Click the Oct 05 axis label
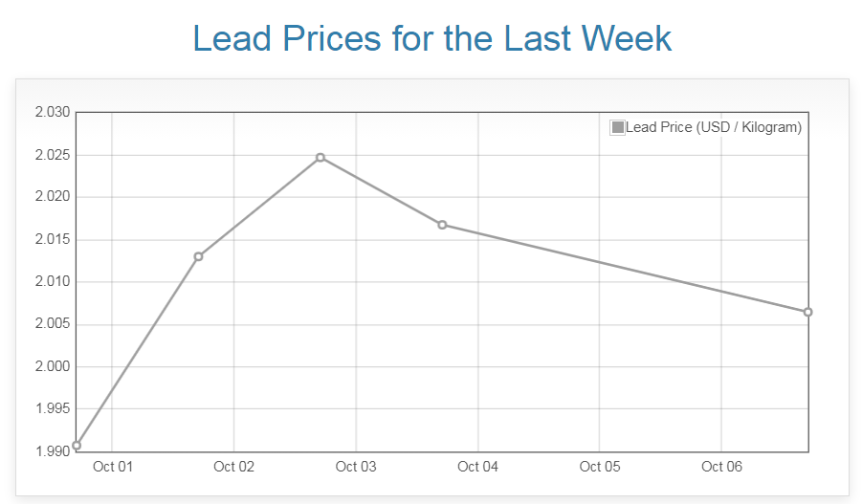Viewport: 862px width, 504px height. [600, 467]
